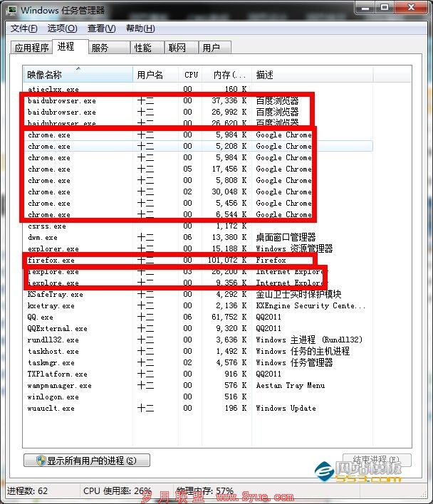The width and height of the screenshot is (433, 504).
Task: Select the kxetray.exe process
Action: coord(198,305)
